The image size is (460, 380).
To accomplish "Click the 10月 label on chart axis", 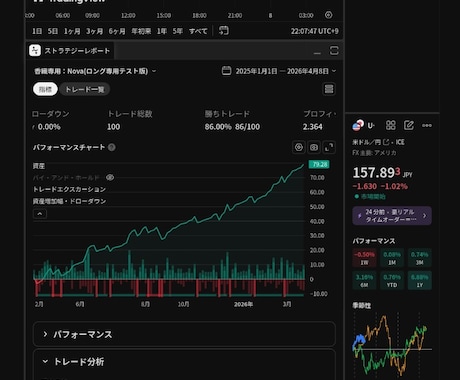I will (183, 304).
